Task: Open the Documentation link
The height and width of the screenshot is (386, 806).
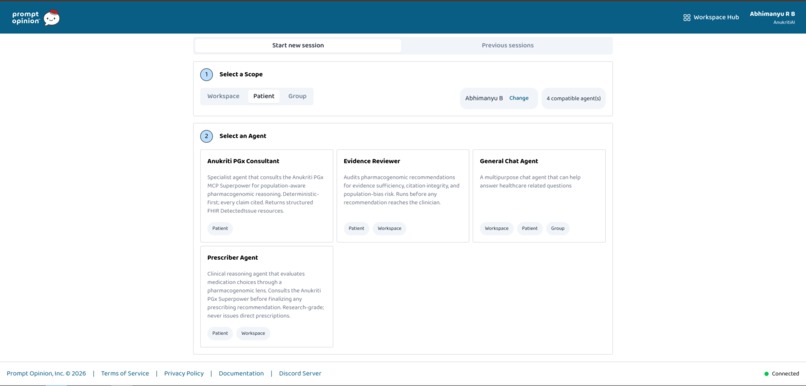Action: 241,374
